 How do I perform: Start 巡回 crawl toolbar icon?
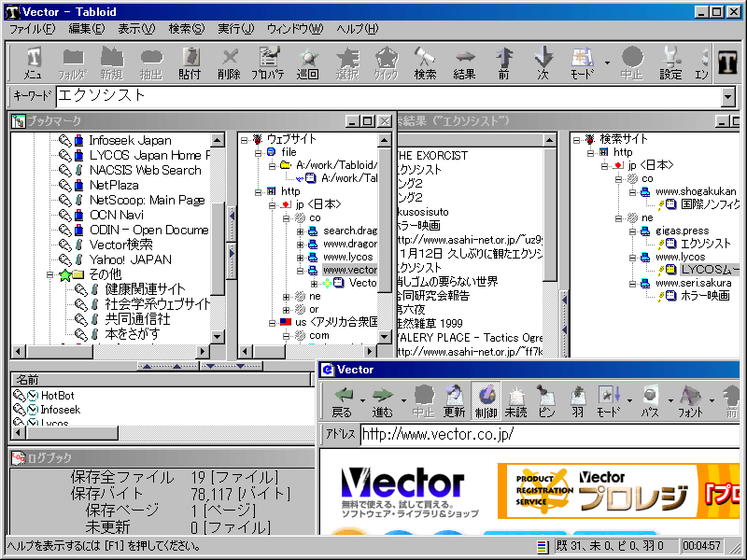[x=308, y=63]
